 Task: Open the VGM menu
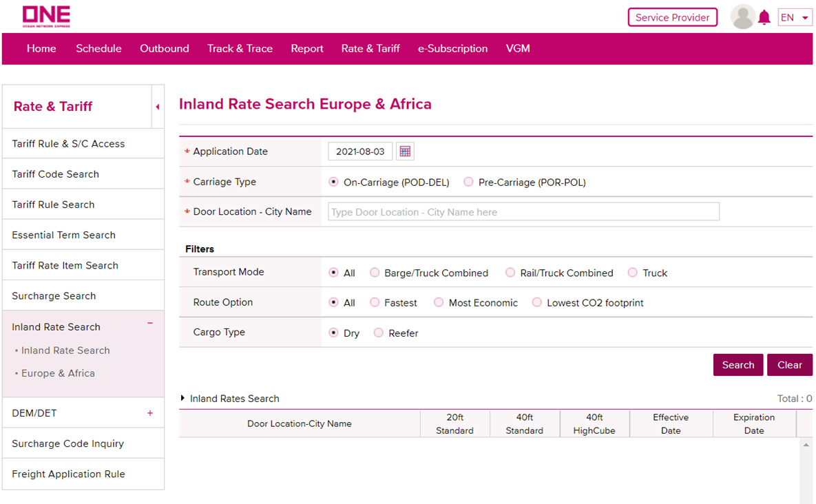pos(518,48)
